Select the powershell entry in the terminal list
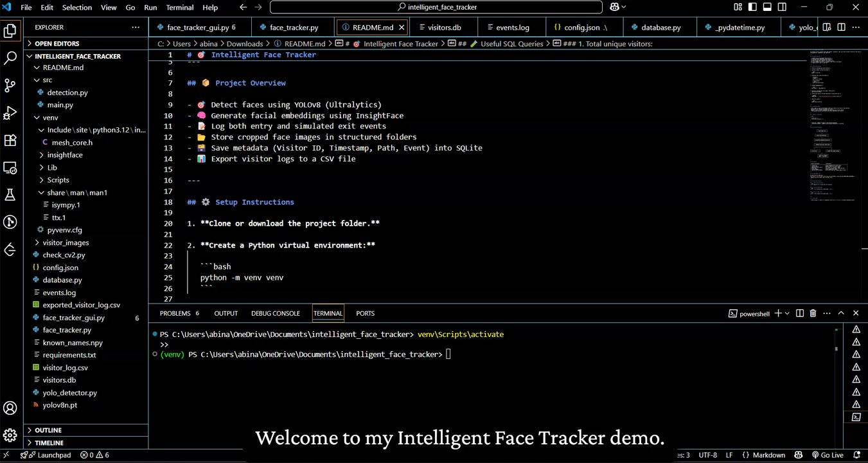The height and width of the screenshot is (463, 868). (856, 417)
